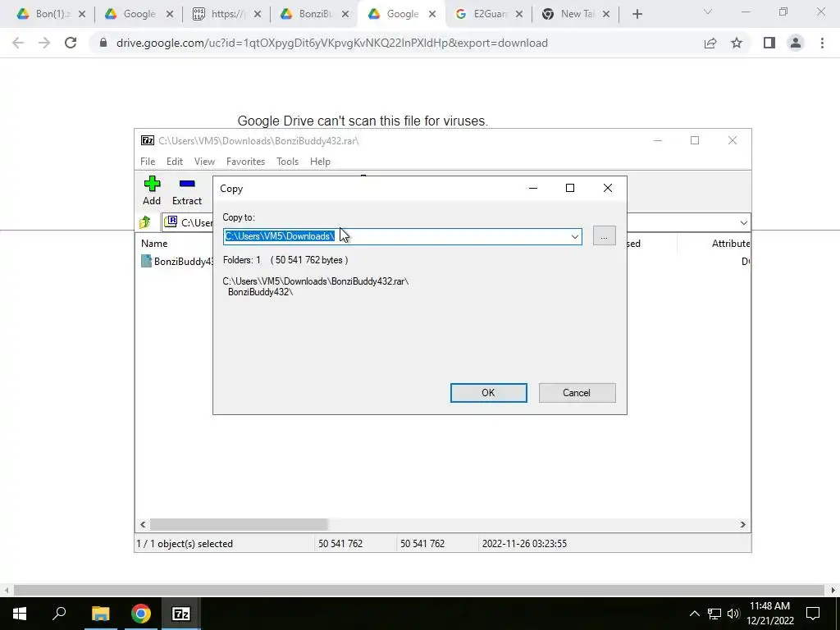The image size is (840, 630).
Task: Open the browse folder '...' button
Action: coord(604,235)
